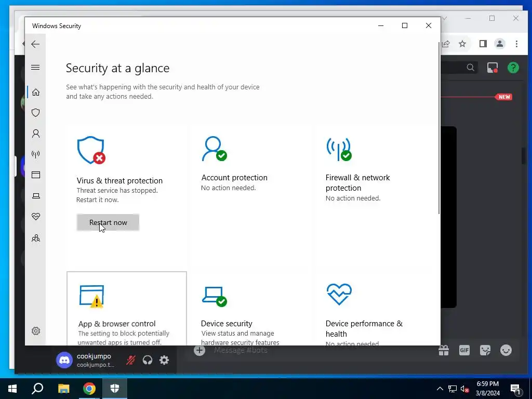Screen dimensions: 532x399
Task: Open the Discord gift icon
Action: (x=444, y=350)
